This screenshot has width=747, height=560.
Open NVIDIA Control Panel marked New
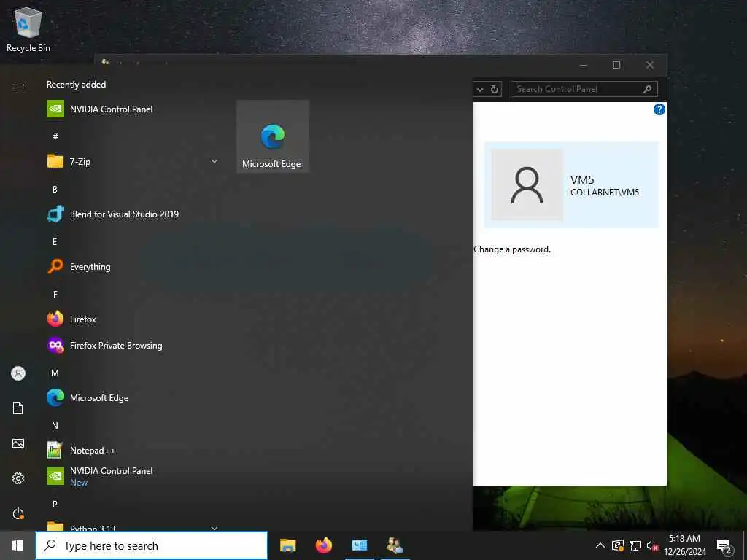tap(133, 476)
